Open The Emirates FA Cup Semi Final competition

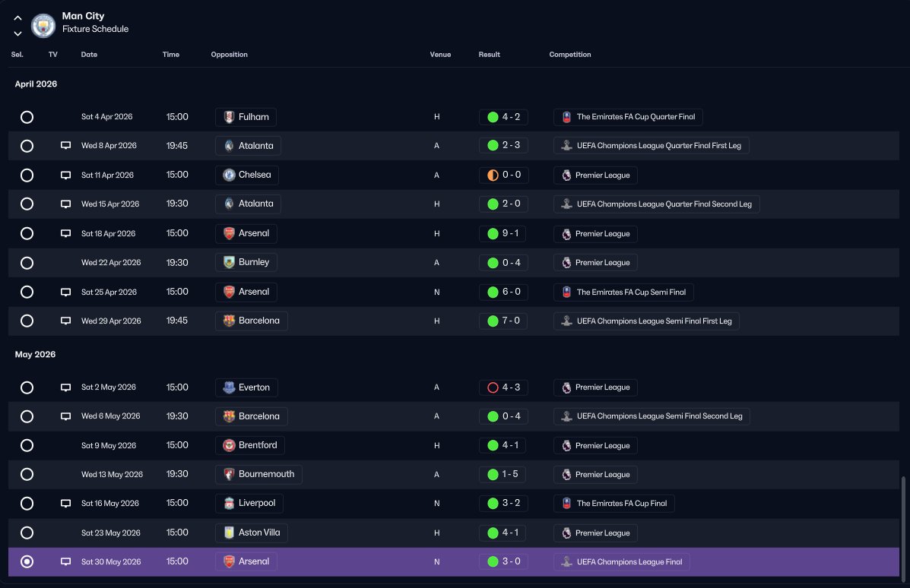tap(624, 292)
